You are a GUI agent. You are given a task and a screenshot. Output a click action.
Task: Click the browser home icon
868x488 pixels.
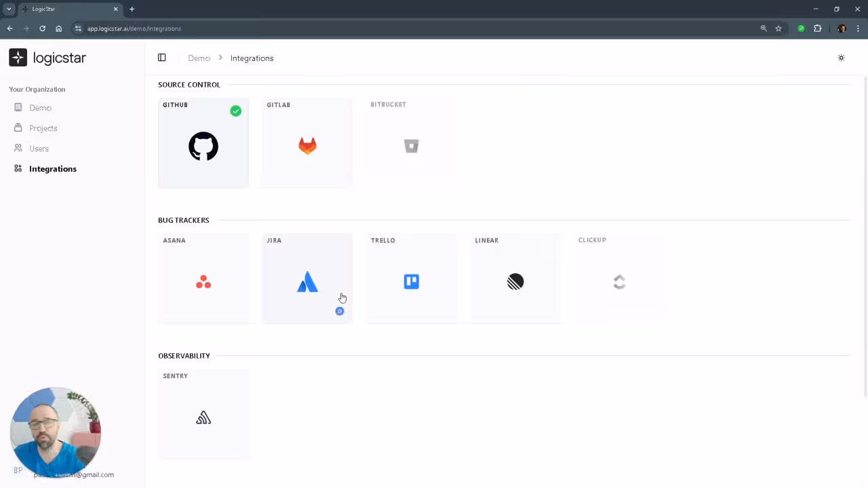click(x=58, y=28)
